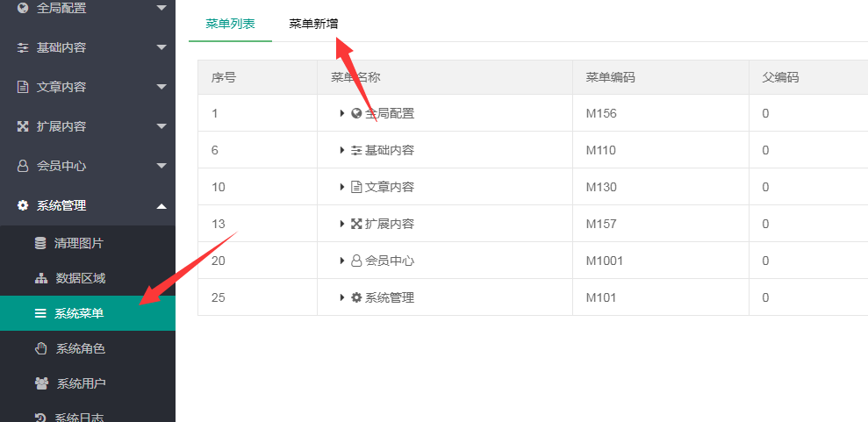This screenshot has width=868, height=422.
Task: Open the 扩展内容 sidebar dropdown arrow
Action: tap(161, 126)
